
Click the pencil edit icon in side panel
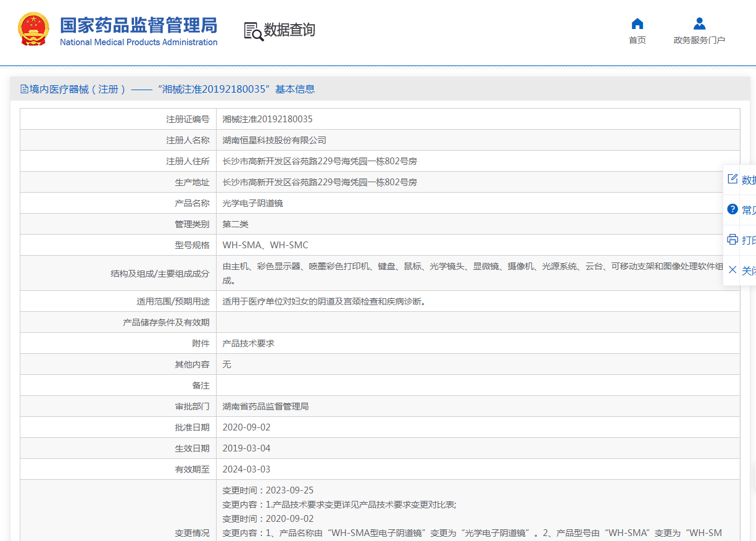[733, 179]
